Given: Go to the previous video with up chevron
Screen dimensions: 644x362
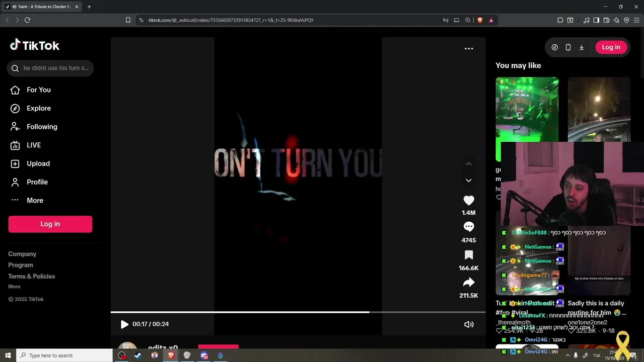Looking at the screenshot, I should click(468, 164).
